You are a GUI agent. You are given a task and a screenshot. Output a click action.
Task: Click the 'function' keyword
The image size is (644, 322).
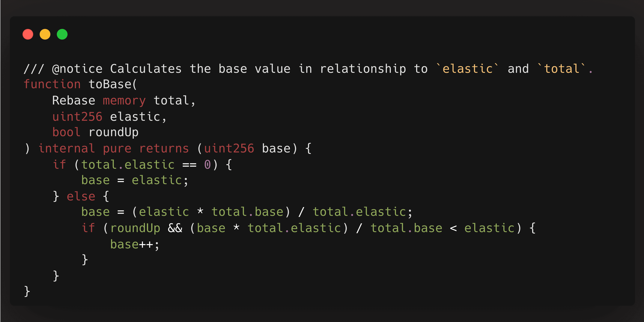click(x=52, y=84)
